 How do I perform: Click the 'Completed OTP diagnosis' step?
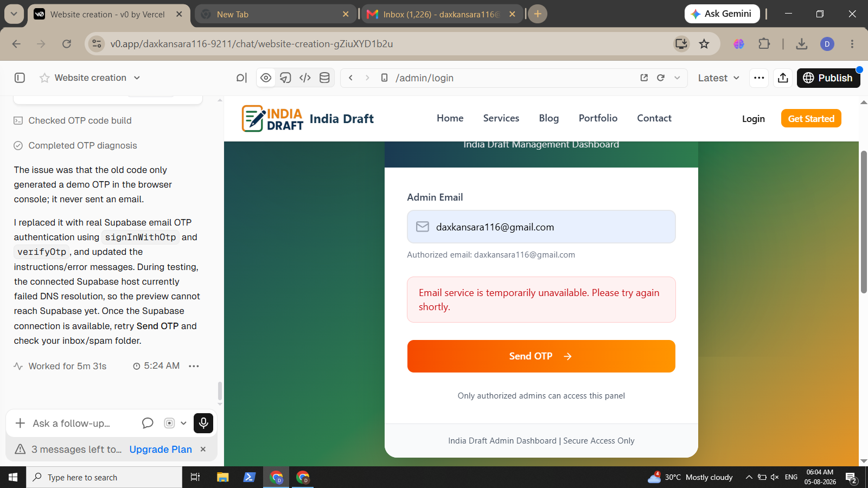click(x=75, y=145)
